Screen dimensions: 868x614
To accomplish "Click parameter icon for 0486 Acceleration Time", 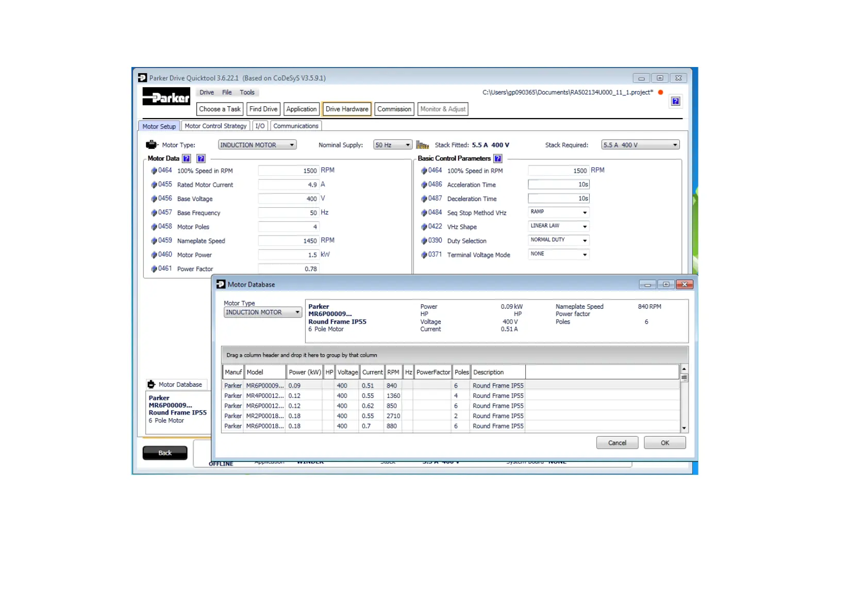I will pyautogui.click(x=424, y=185).
